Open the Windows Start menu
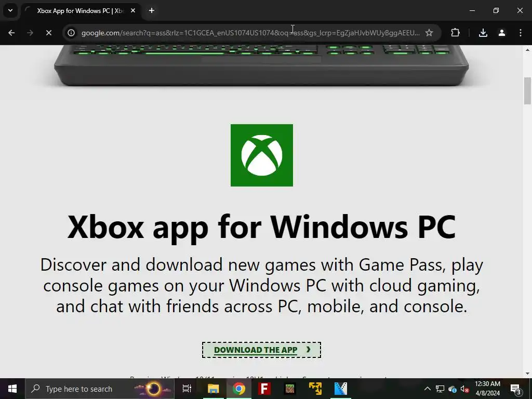532x399 pixels. pyautogui.click(x=12, y=389)
